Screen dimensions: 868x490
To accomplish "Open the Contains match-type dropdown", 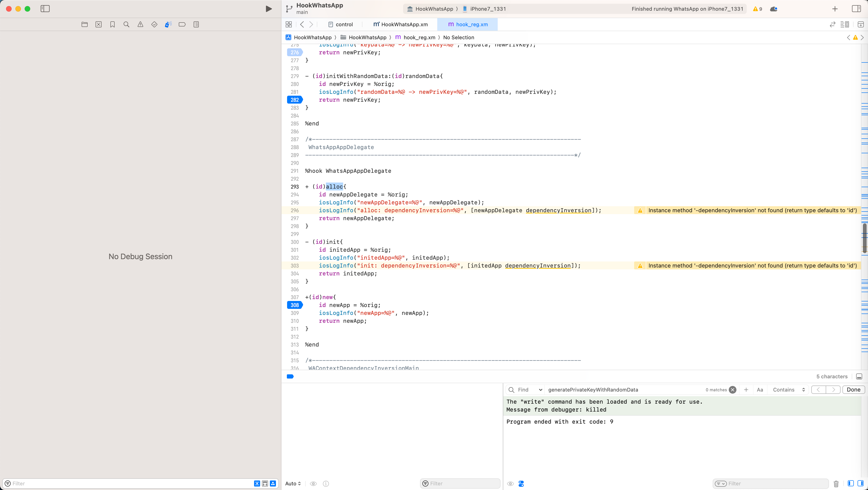I will [x=788, y=390].
